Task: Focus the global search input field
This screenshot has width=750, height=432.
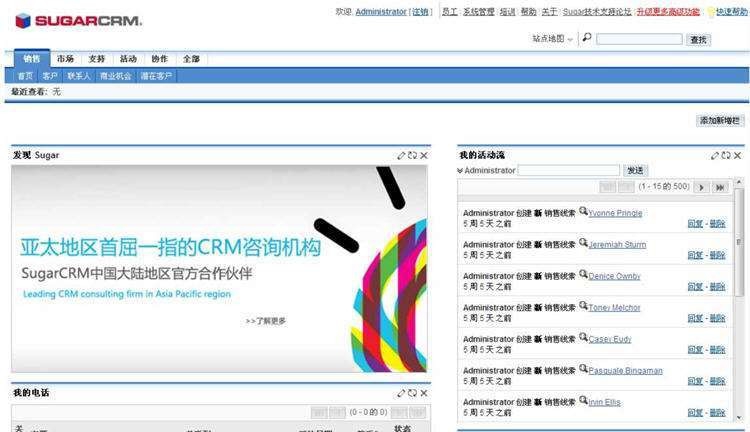Action: (639, 39)
